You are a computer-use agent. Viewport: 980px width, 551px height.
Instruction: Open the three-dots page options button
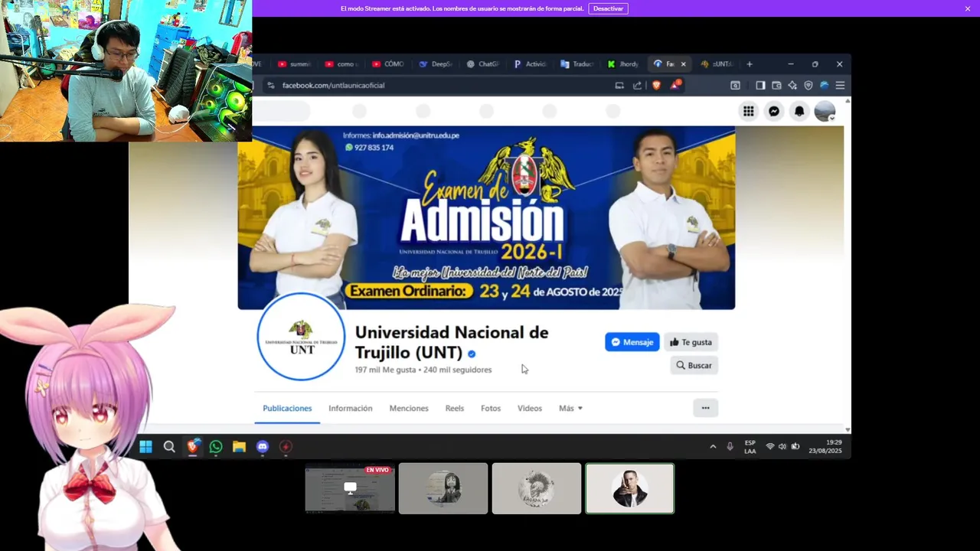[x=705, y=408]
